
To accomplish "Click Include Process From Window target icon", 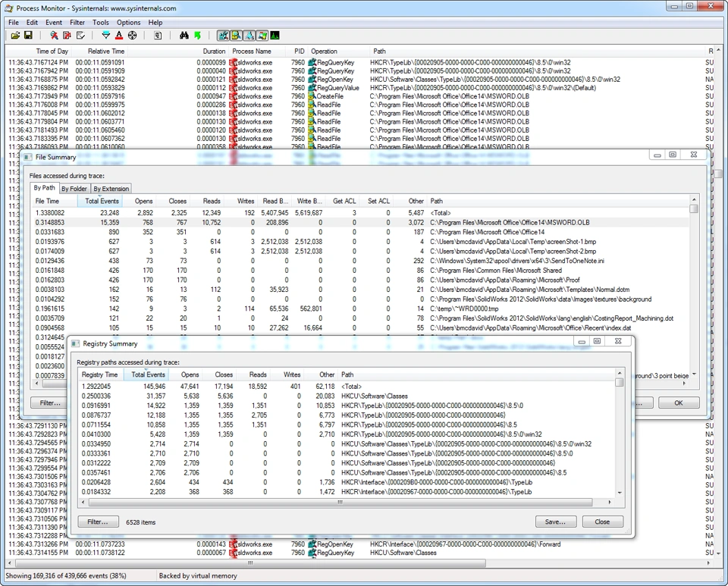I will [x=132, y=36].
